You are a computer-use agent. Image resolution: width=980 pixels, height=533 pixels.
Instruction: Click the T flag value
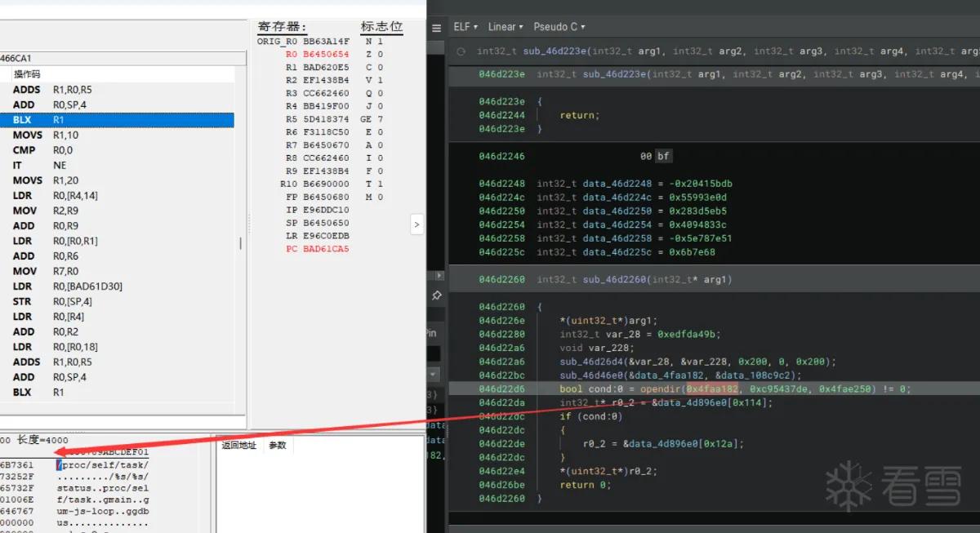point(381,184)
